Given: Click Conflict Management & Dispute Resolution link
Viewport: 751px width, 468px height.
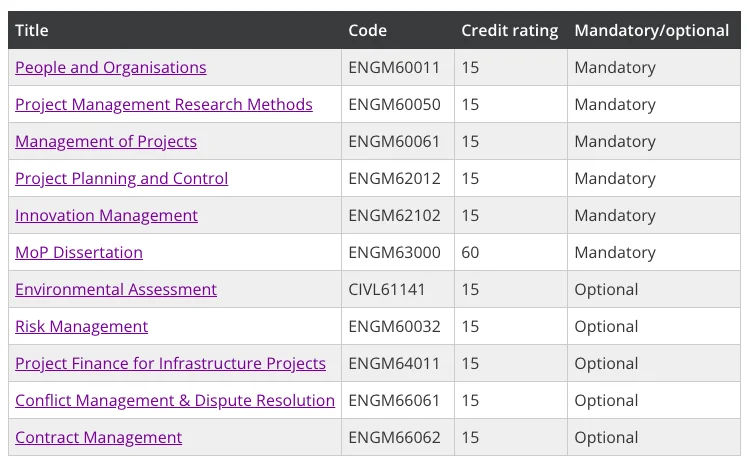Looking at the screenshot, I should 175,401.
